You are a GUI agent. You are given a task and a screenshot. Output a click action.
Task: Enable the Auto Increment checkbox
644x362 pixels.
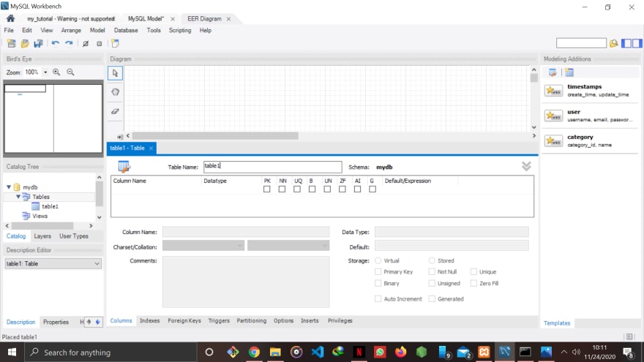(378, 299)
